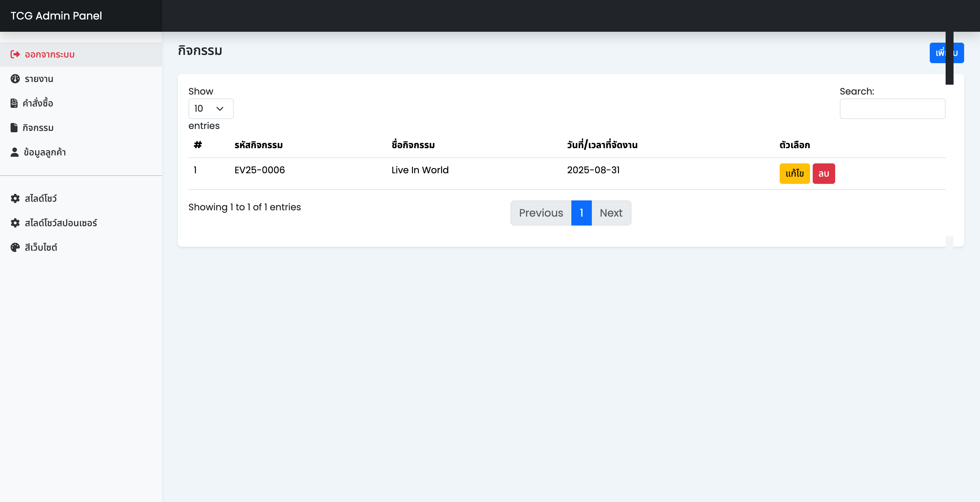This screenshot has height=502, width=980.
Task: Click the Next pagination button
Action: tap(611, 213)
